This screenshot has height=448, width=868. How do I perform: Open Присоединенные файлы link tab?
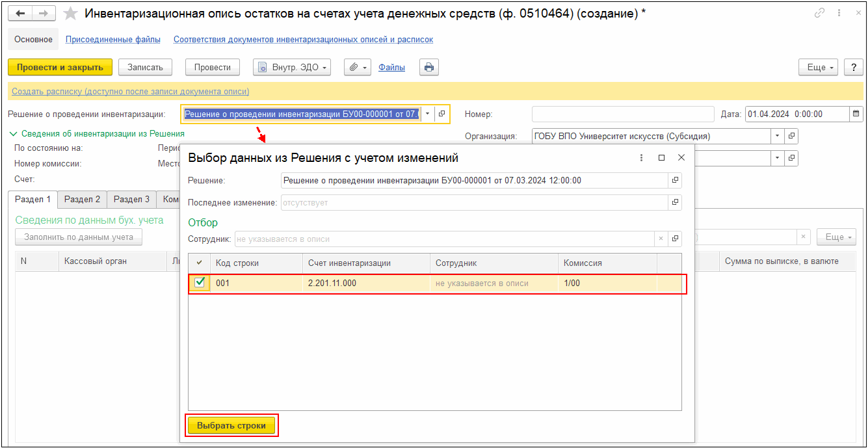pos(113,39)
